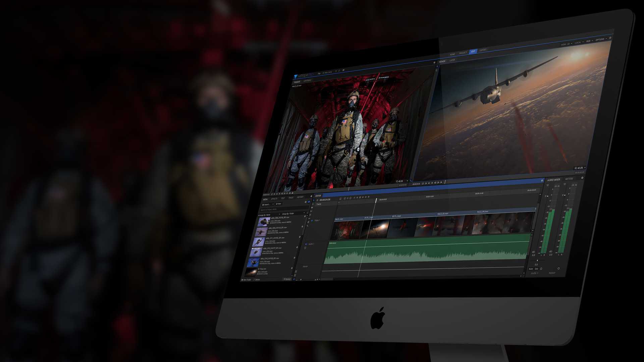This screenshot has width=644, height=362.
Task: Select the EDITOR timeline tab
Action: coord(318,196)
